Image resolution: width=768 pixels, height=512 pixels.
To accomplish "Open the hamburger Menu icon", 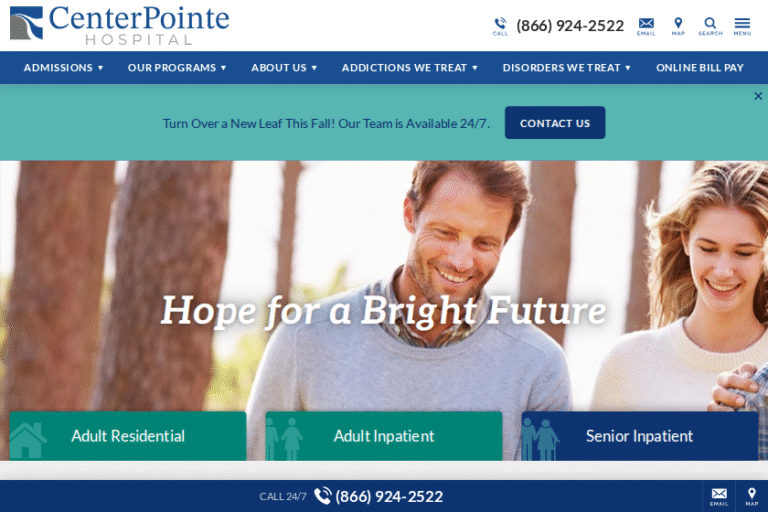I will [742, 26].
